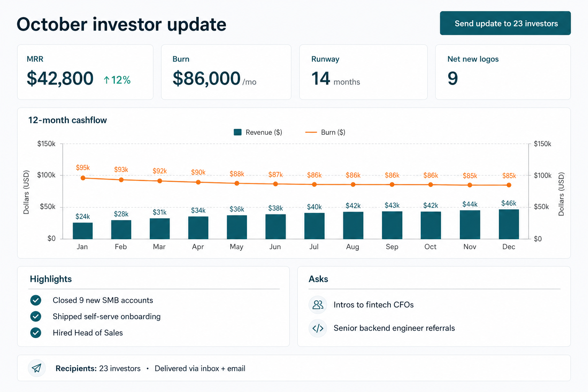Screen dimensions: 588x392
Task: Click the December burn data point
Action: tap(509, 185)
